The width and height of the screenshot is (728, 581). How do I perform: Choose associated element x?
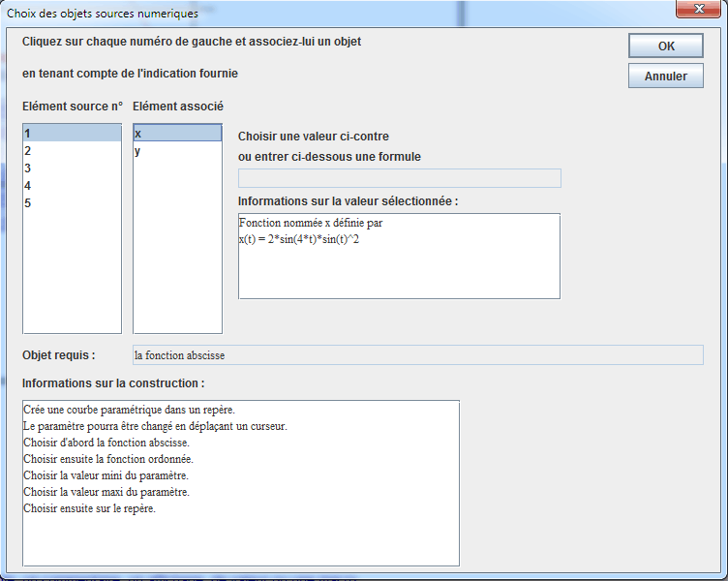177,134
